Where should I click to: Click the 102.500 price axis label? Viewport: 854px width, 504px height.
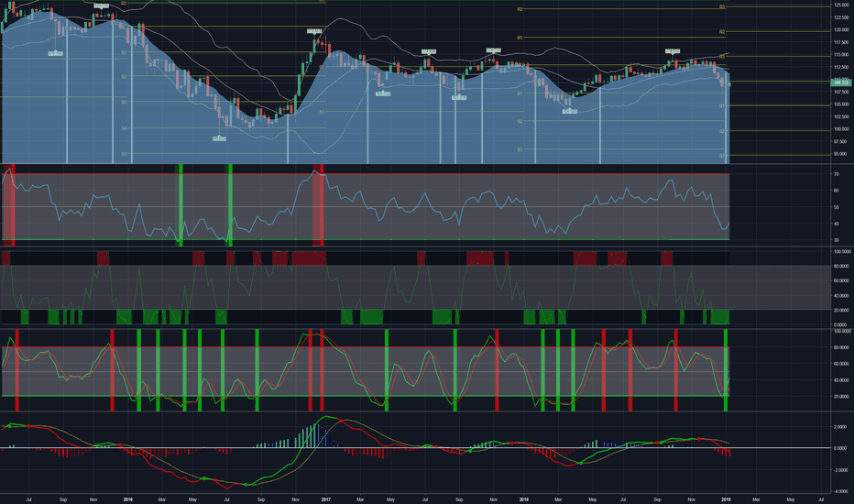click(x=841, y=116)
